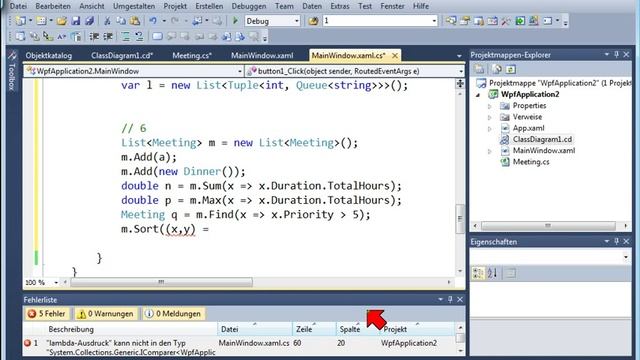Switch to the Objektkatalog tab
640x360 pixels.
click(x=49, y=56)
